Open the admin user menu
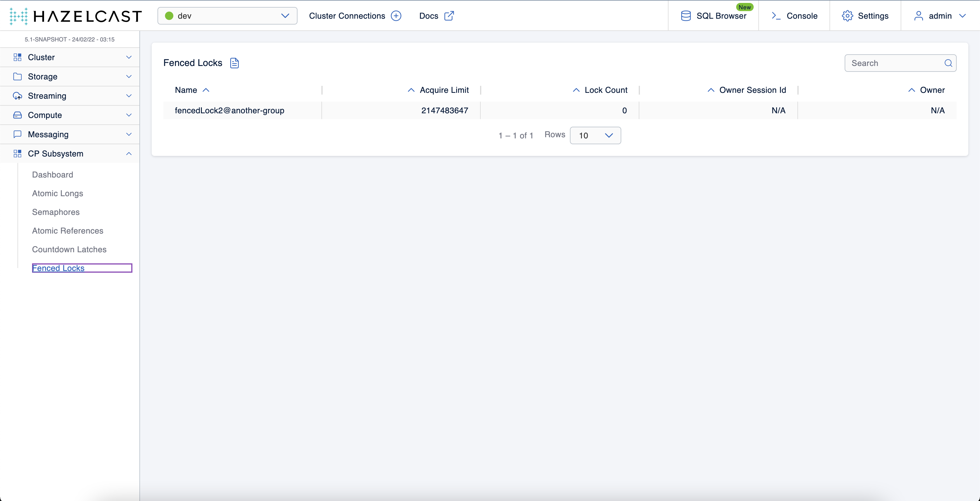The image size is (980, 501). (x=940, y=16)
